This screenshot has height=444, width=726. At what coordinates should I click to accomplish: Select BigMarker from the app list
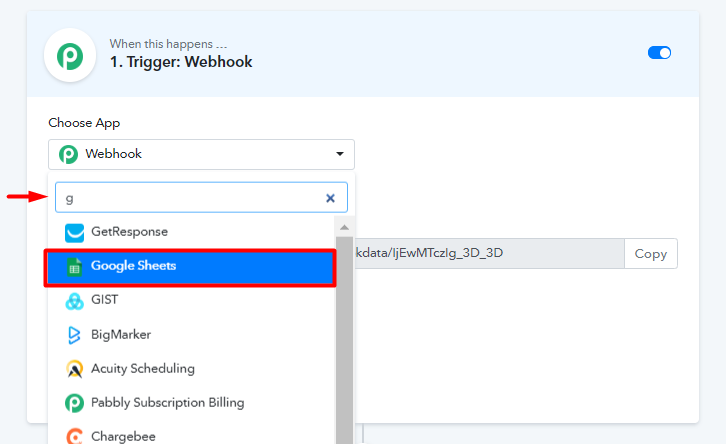click(191, 335)
